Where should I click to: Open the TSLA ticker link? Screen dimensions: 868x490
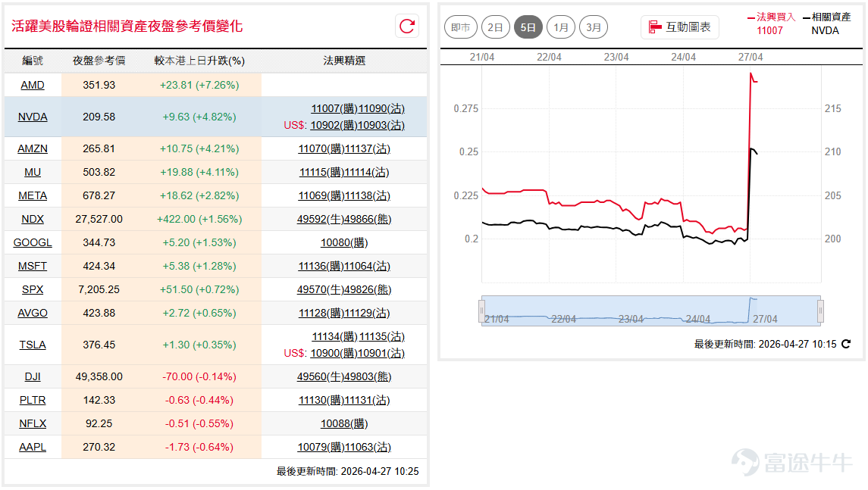33,345
